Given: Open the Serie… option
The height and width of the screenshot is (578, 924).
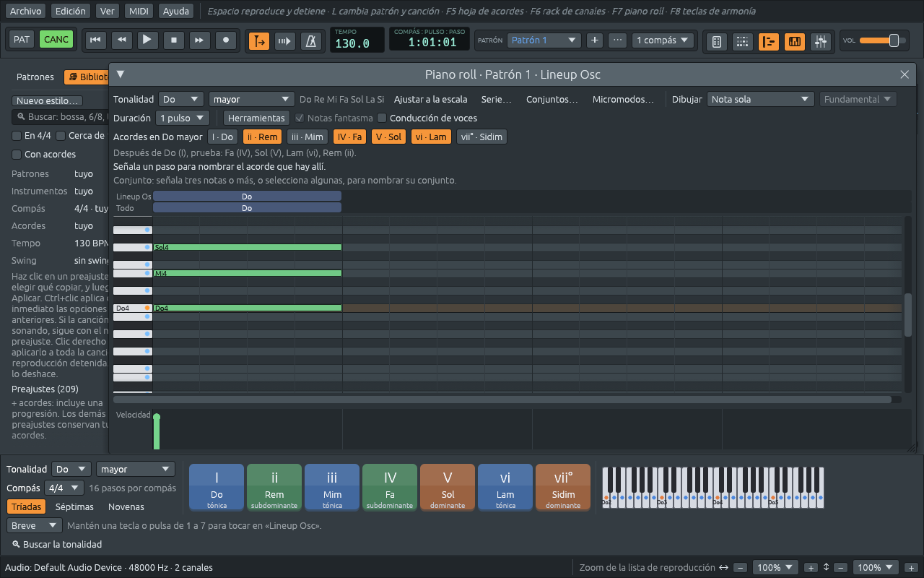Looking at the screenshot, I should [x=497, y=99].
